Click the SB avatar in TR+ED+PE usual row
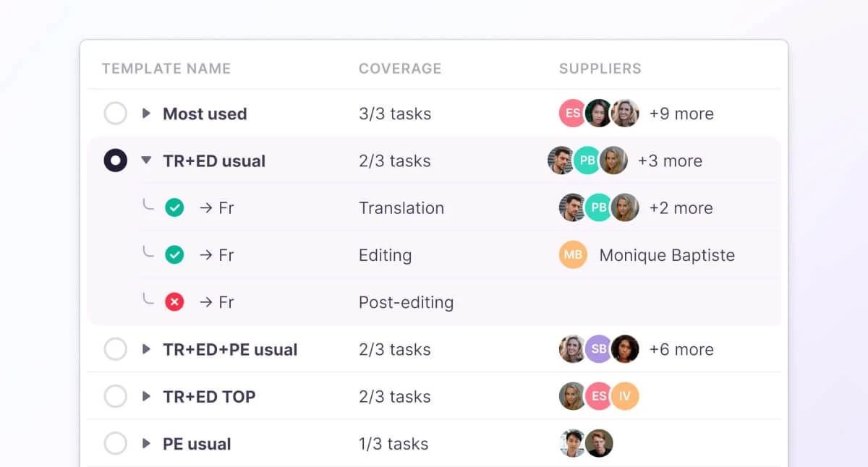 click(x=598, y=350)
